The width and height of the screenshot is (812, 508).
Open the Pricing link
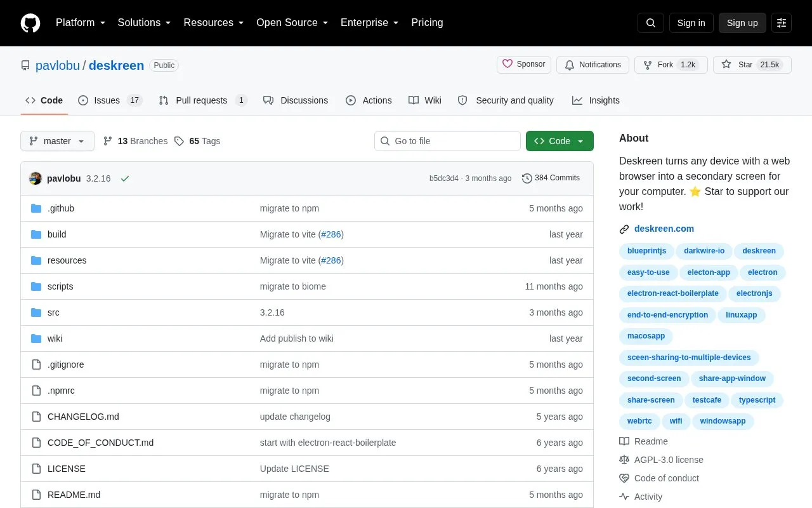[427, 23]
